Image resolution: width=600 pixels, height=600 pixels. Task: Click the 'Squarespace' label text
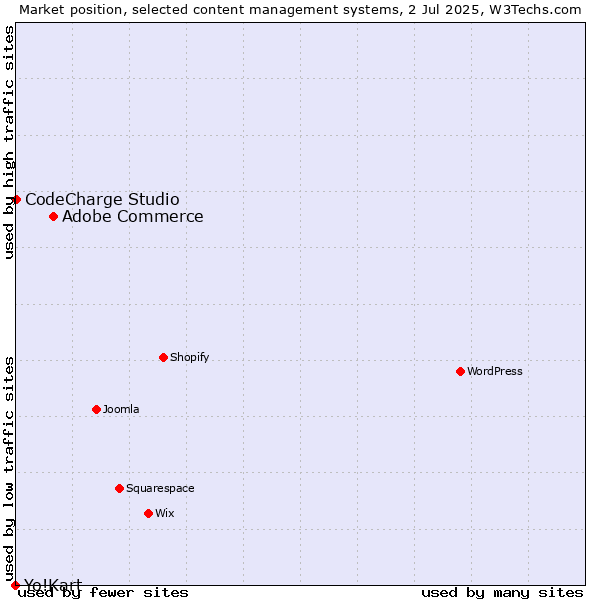click(160, 488)
